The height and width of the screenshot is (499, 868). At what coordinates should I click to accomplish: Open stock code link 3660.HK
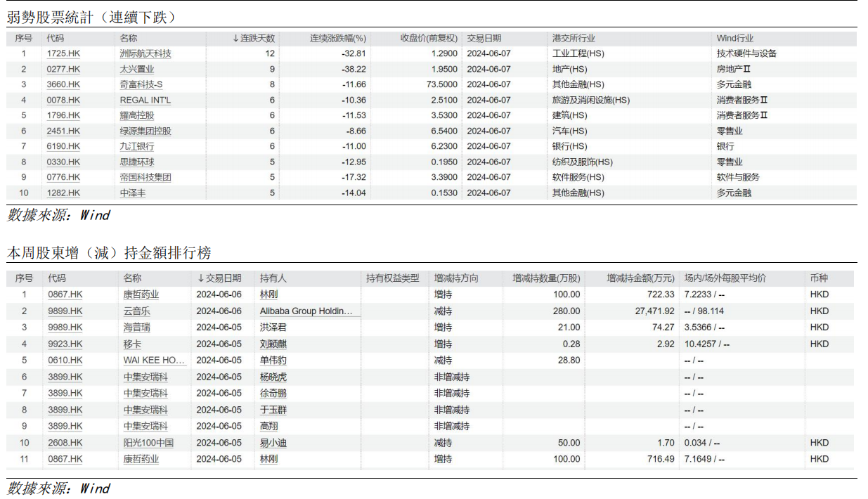click(63, 84)
